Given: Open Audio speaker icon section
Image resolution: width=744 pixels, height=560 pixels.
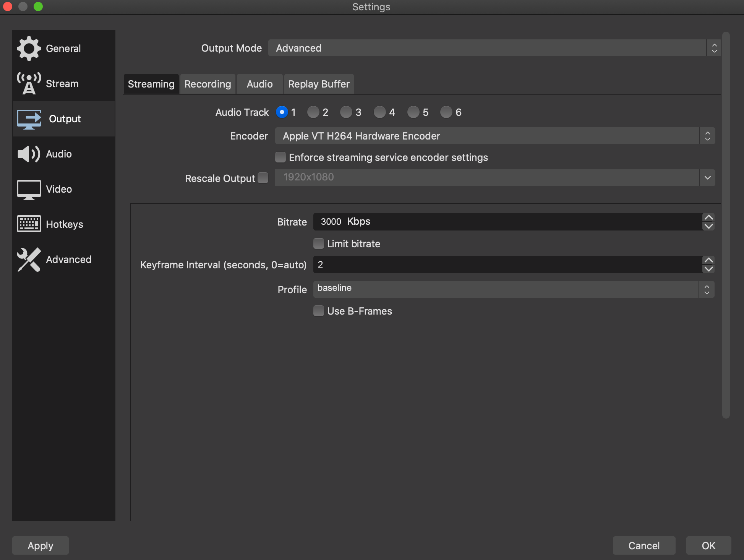Looking at the screenshot, I should 29,154.
